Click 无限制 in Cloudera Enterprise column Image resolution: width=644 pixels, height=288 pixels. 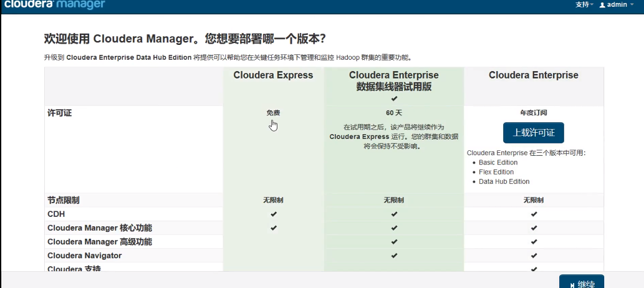(x=534, y=201)
